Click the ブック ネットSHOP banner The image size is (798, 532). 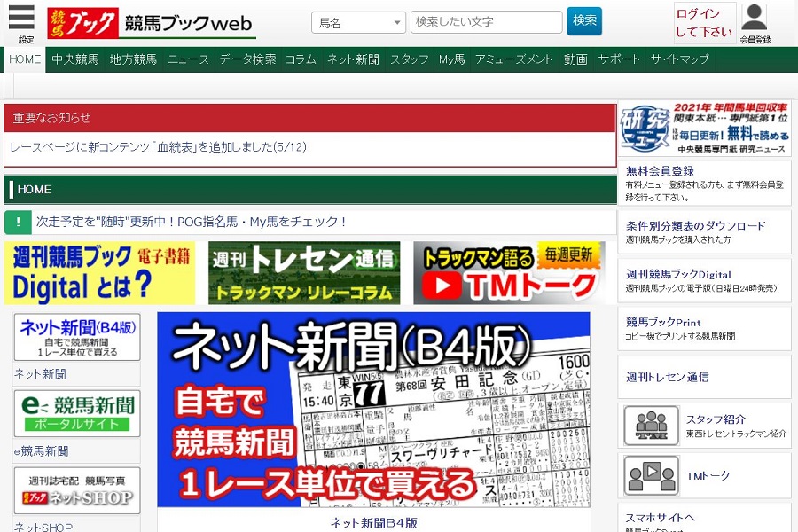point(77,490)
